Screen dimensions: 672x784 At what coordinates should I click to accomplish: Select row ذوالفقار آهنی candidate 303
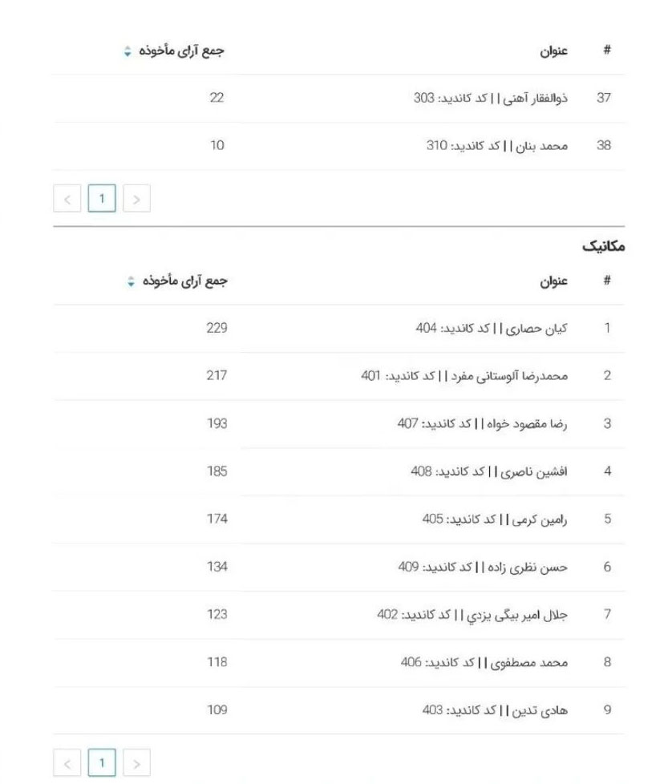point(338,99)
